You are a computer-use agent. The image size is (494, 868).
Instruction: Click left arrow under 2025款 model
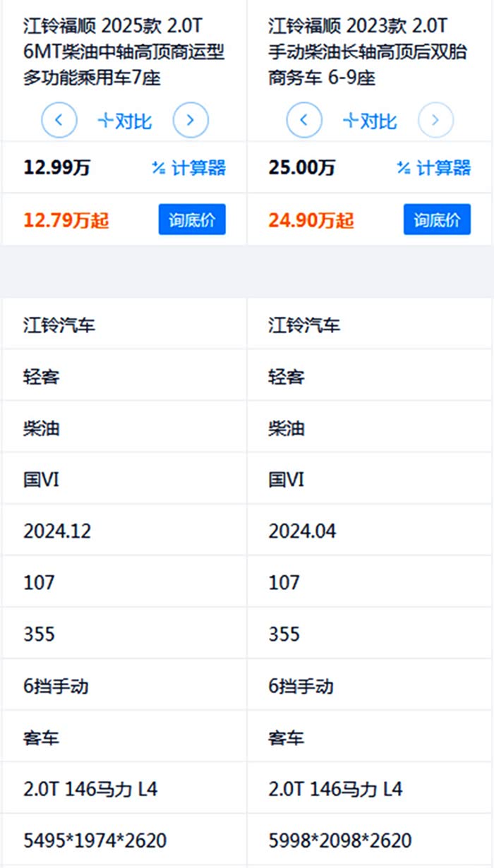[x=59, y=120]
